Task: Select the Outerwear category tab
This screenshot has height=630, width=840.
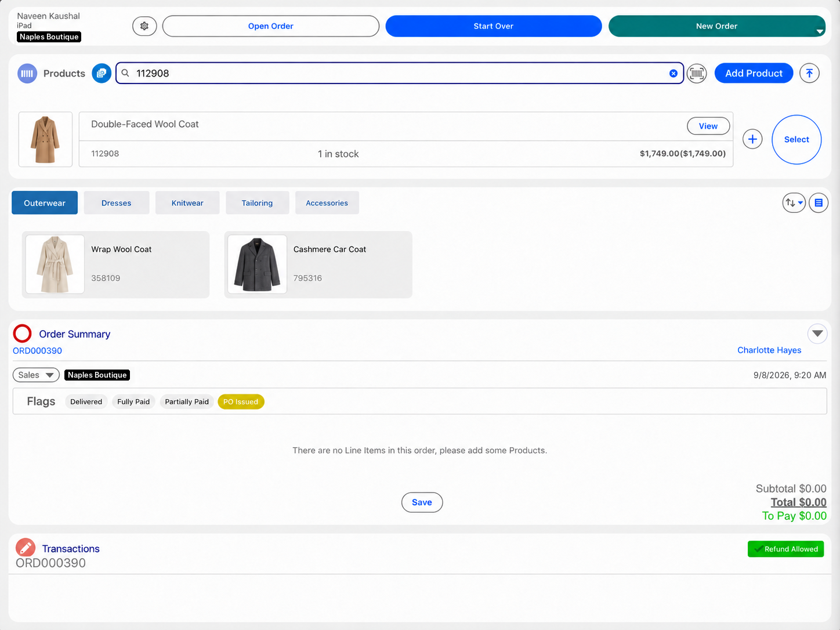Action: (x=45, y=203)
